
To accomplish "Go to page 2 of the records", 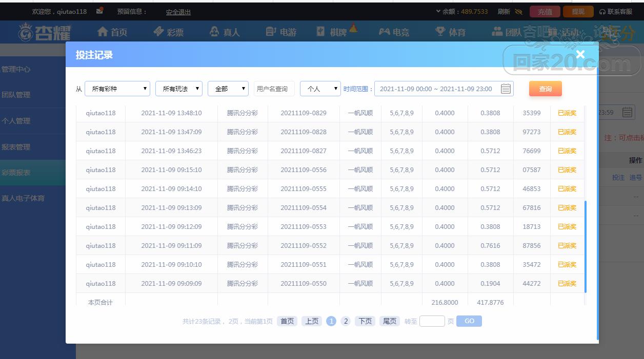I will coord(346,321).
